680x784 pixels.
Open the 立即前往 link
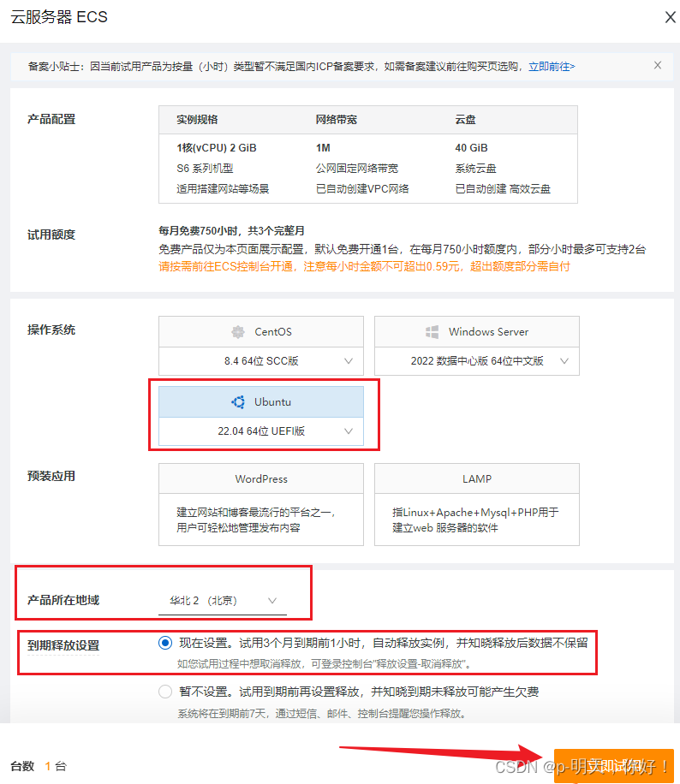pos(552,67)
